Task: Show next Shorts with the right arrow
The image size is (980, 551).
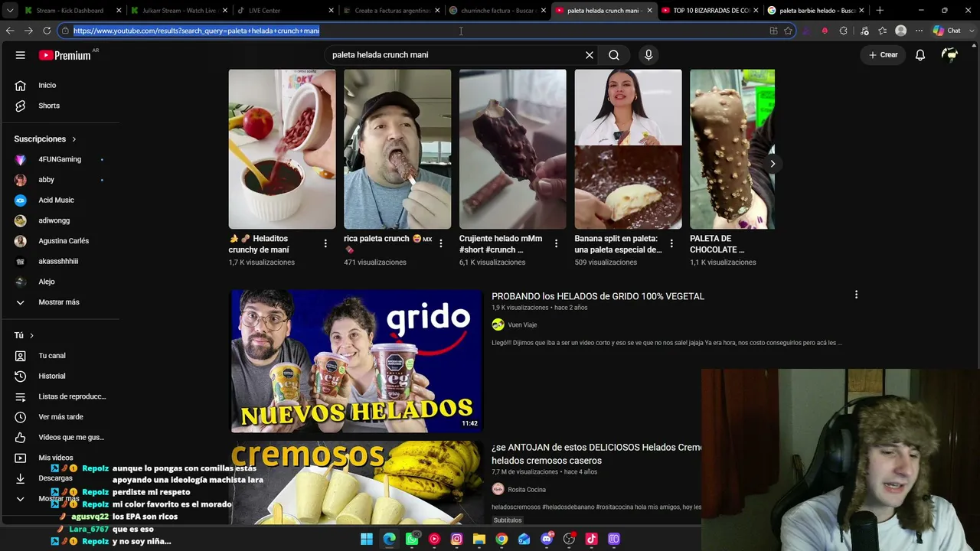Action: pos(773,164)
